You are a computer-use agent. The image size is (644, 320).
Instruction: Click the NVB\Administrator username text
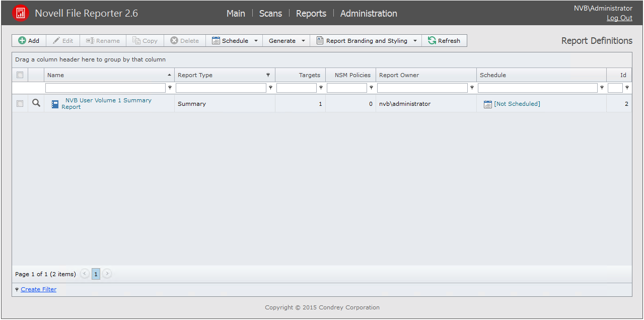click(x=603, y=8)
